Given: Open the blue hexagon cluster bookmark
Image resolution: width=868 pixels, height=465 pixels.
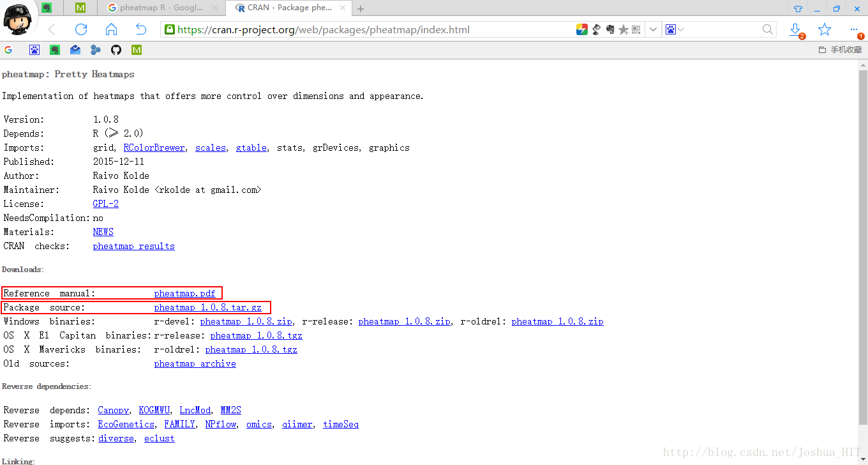Looking at the screenshot, I should (x=96, y=49).
